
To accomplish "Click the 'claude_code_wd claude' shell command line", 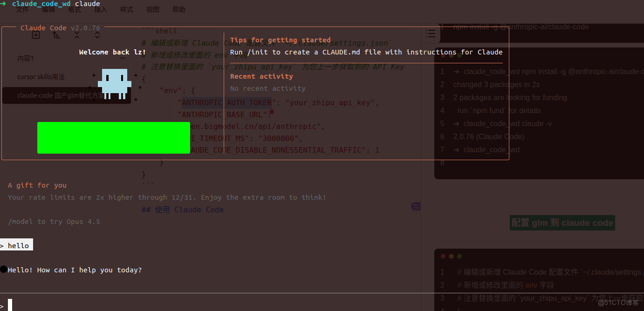I will 50,4.
